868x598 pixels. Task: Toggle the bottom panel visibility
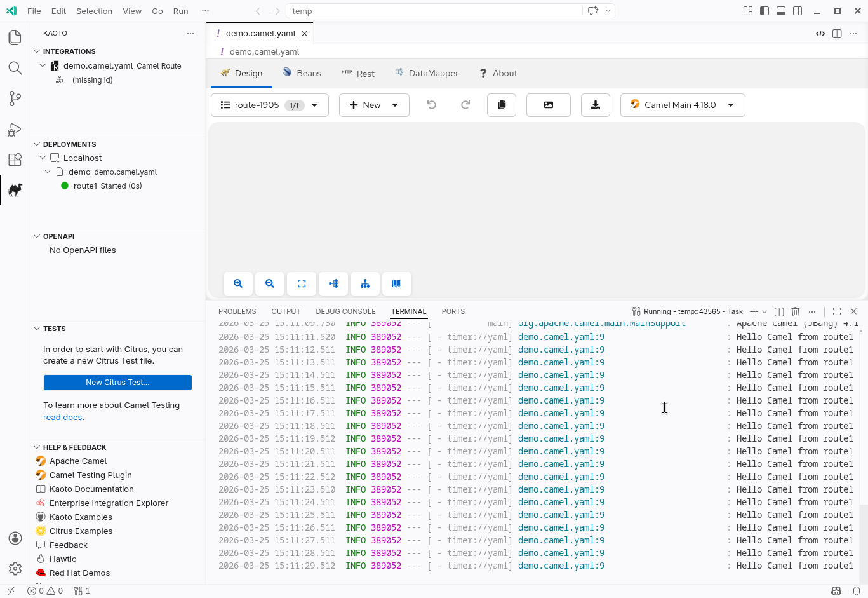point(780,11)
